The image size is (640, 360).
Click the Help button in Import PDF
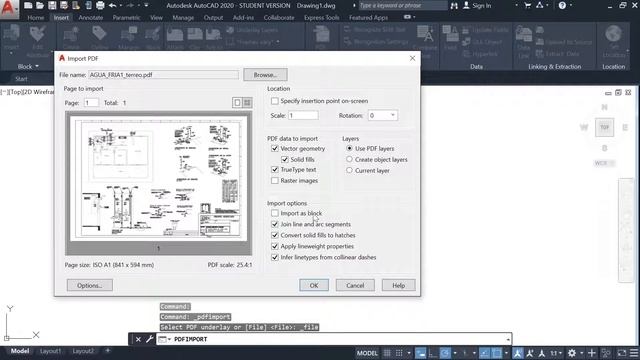(398, 285)
